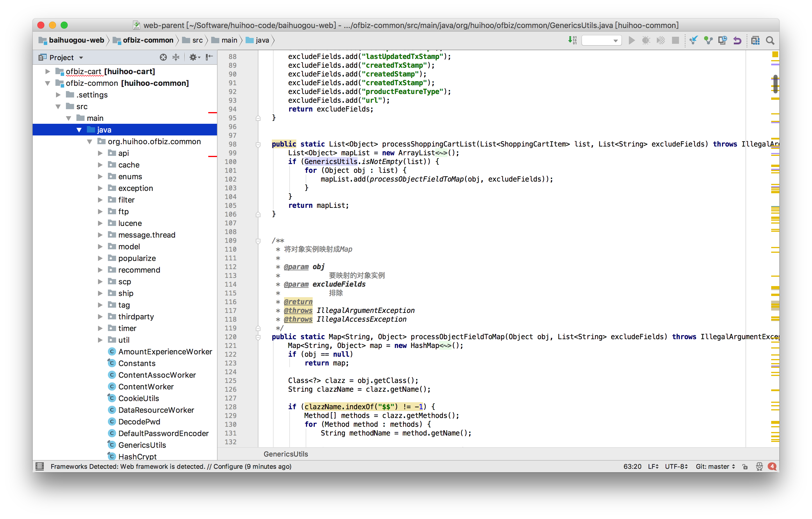The width and height of the screenshot is (812, 519).
Task: Click the Build project icon in toolbar
Action: (572, 40)
